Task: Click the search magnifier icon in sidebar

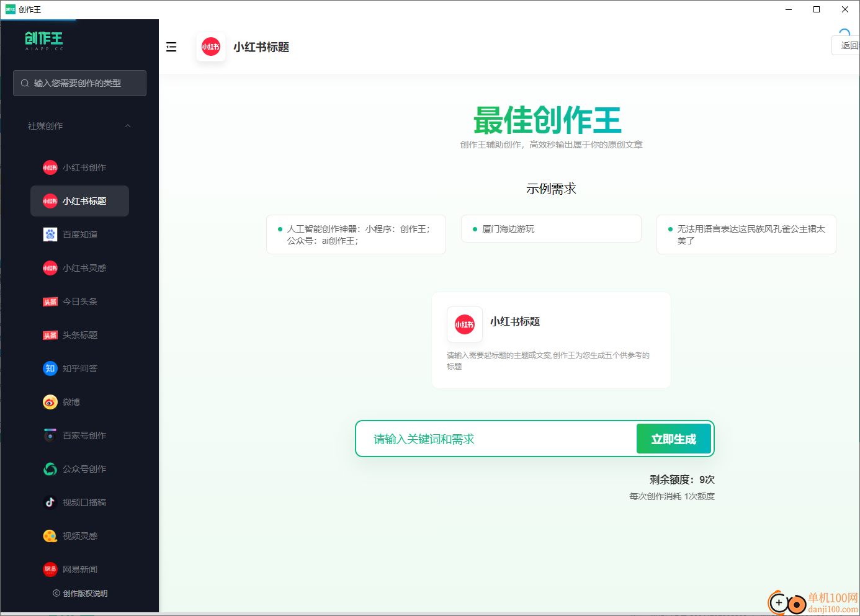Action: [x=25, y=83]
